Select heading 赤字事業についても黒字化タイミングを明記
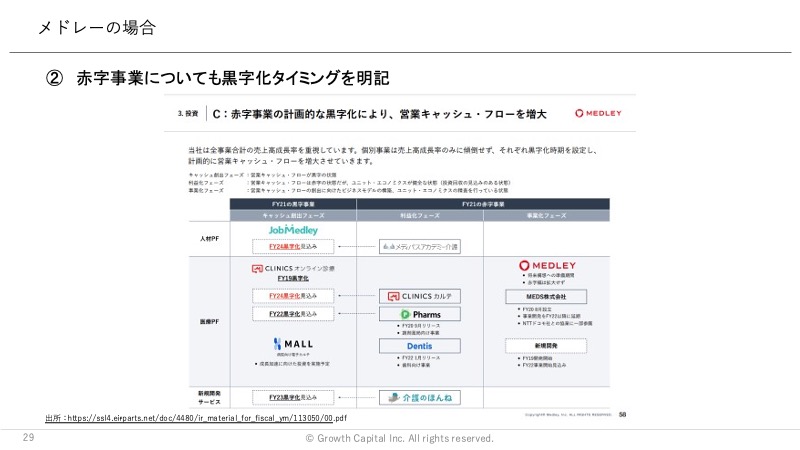 coord(233,78)
